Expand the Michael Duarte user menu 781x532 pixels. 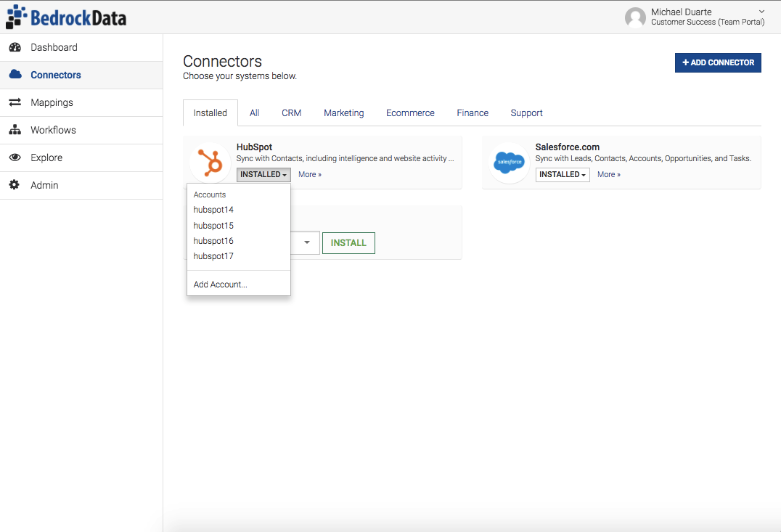pyautogui.click(x=761, y=12)
